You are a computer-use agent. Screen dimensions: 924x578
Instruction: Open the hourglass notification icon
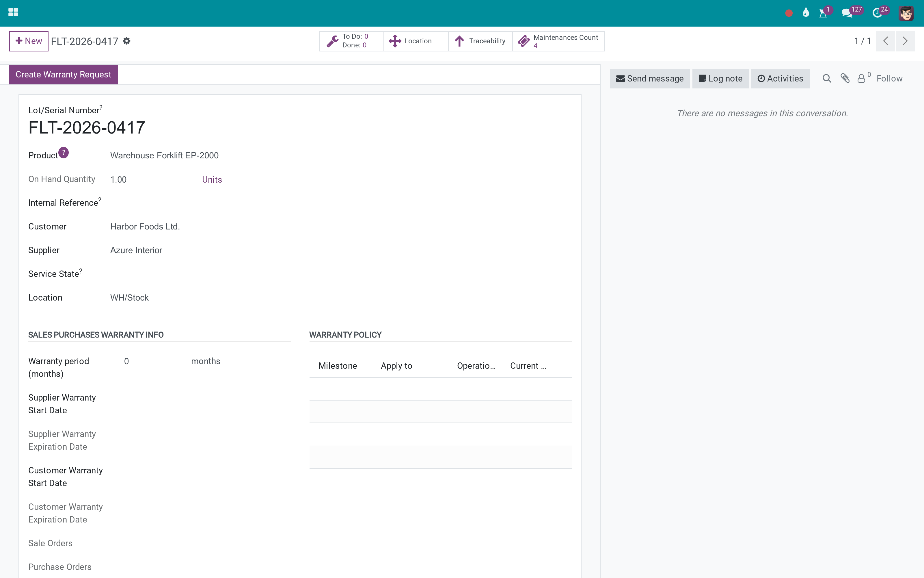[x=823, y=13]
